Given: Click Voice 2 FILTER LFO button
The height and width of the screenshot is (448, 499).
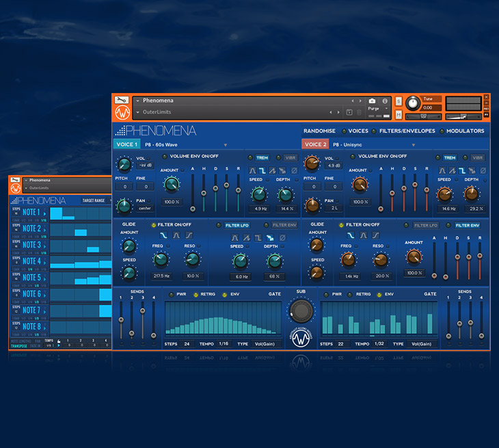Looking at the screenshot, I should point(425,225).
